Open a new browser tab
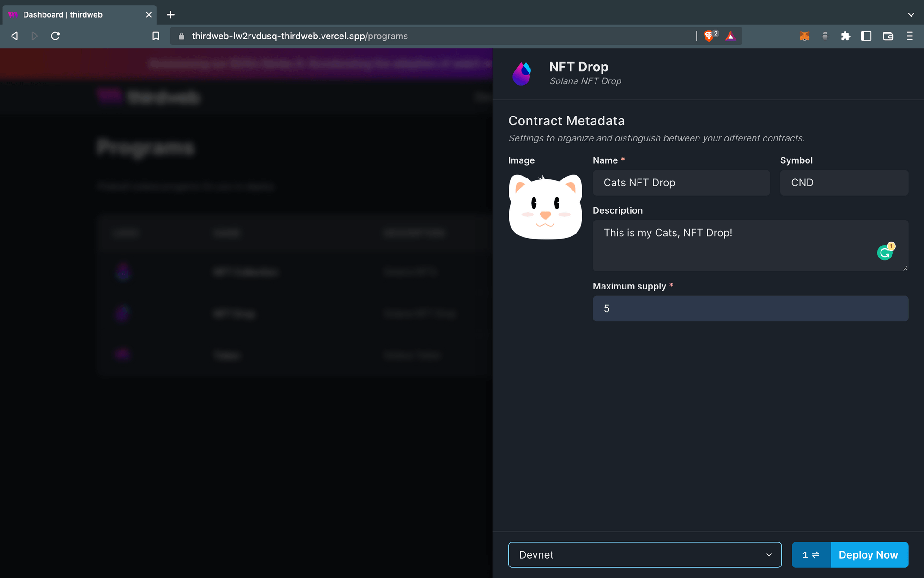 click(x=170, y=15)
